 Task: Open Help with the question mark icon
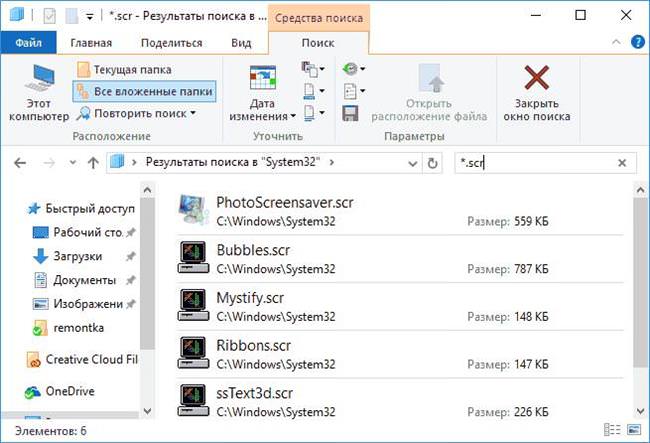tap(638, 42)
